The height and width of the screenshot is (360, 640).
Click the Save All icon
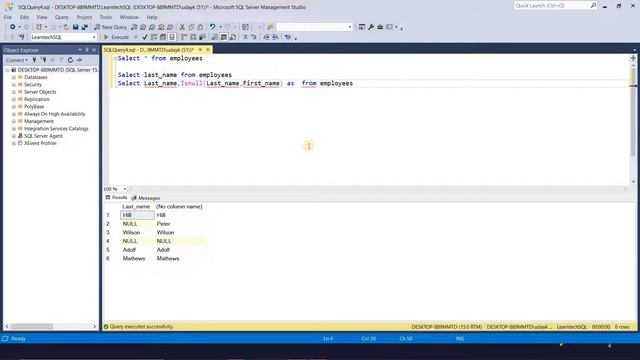[x=84, y=27]
